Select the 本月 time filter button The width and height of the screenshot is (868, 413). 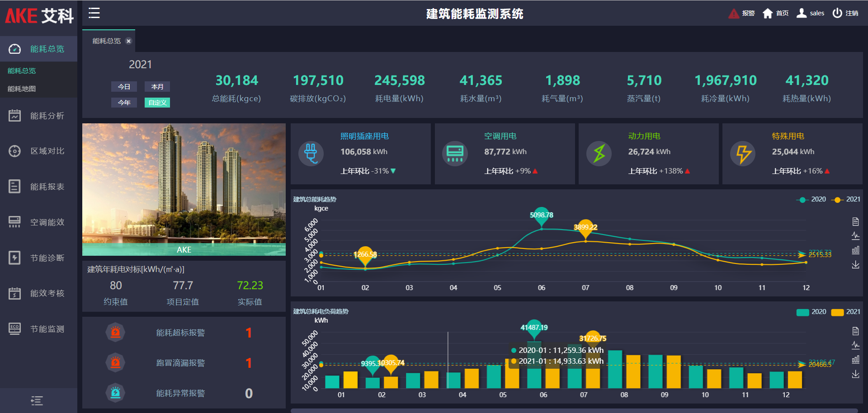pyautogui.click(x=157, y=86)
